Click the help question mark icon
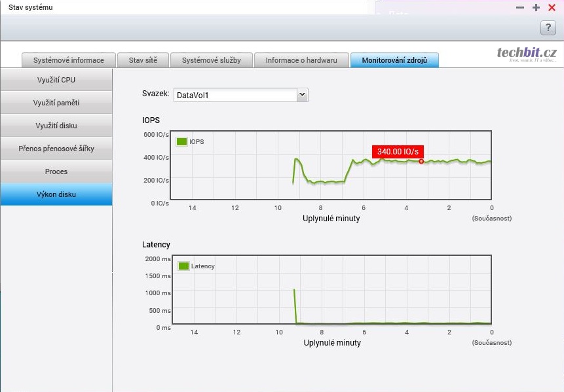 [x=548, y=27]
